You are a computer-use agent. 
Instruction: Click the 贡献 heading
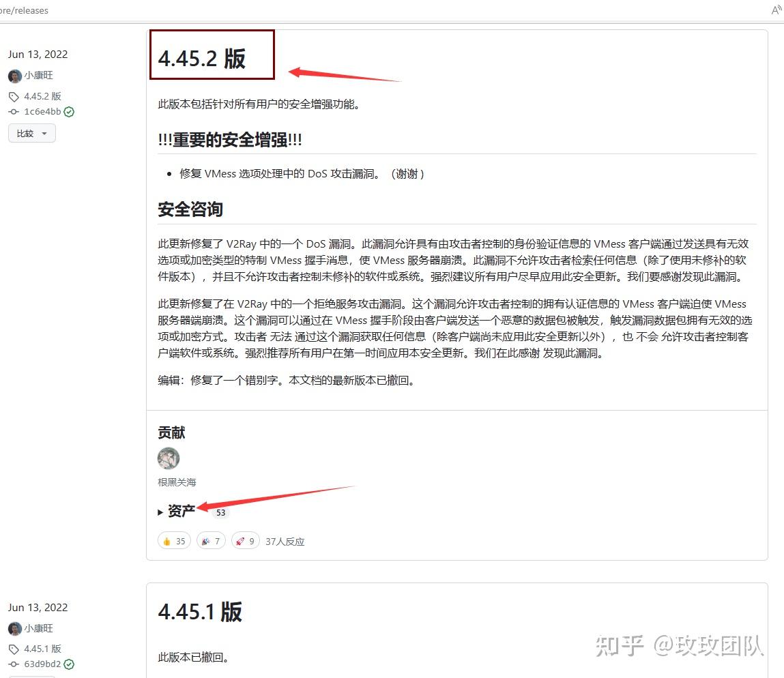(171, 432)
